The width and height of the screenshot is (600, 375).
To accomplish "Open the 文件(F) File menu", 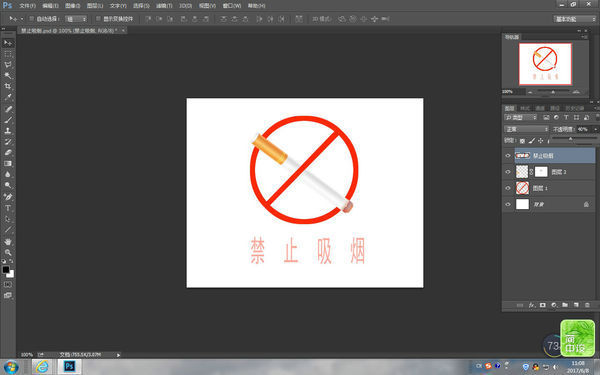I will tap(27, 6).
